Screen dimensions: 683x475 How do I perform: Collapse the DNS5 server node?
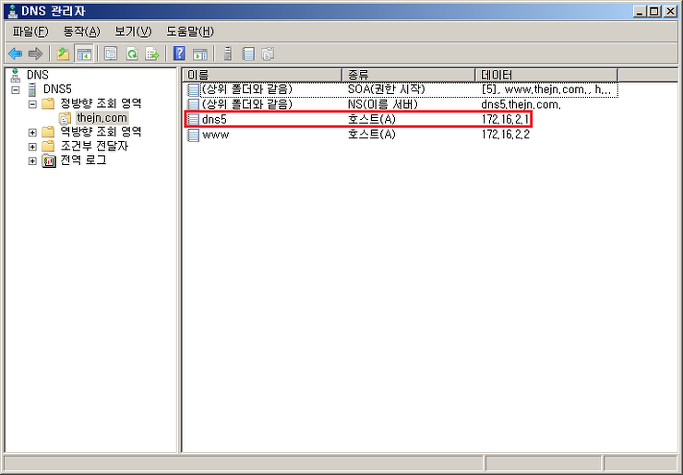16,90
